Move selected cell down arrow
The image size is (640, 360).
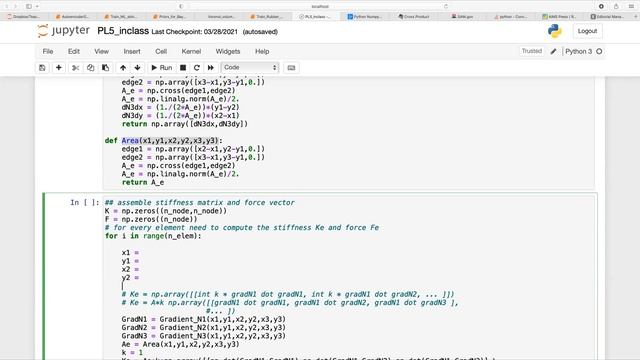tap(138, 68)
